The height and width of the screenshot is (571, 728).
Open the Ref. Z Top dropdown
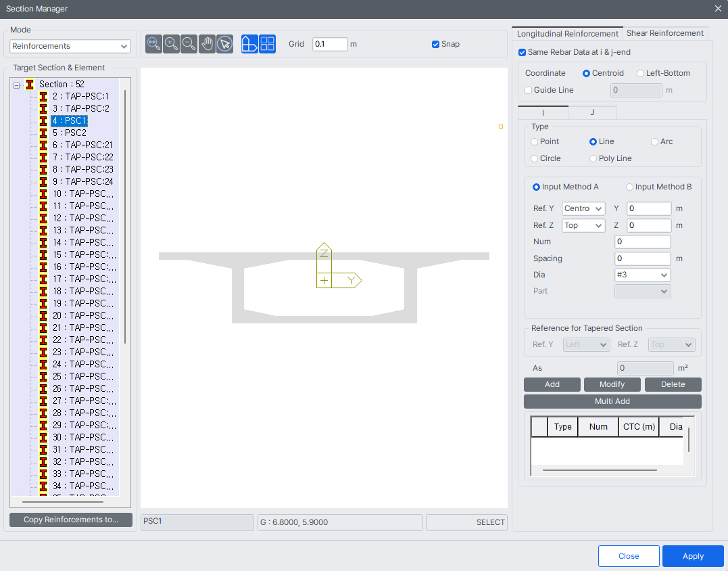[x=583, y=225]
